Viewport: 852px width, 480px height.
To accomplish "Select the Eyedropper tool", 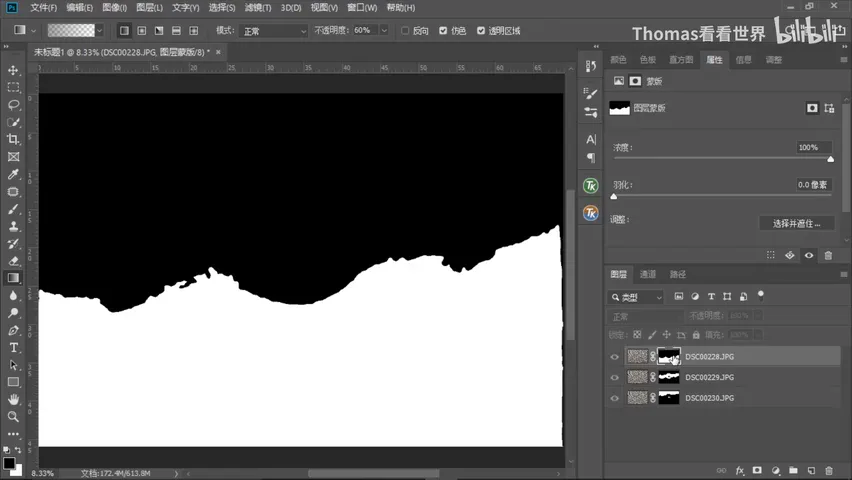I will coord(14,174).
